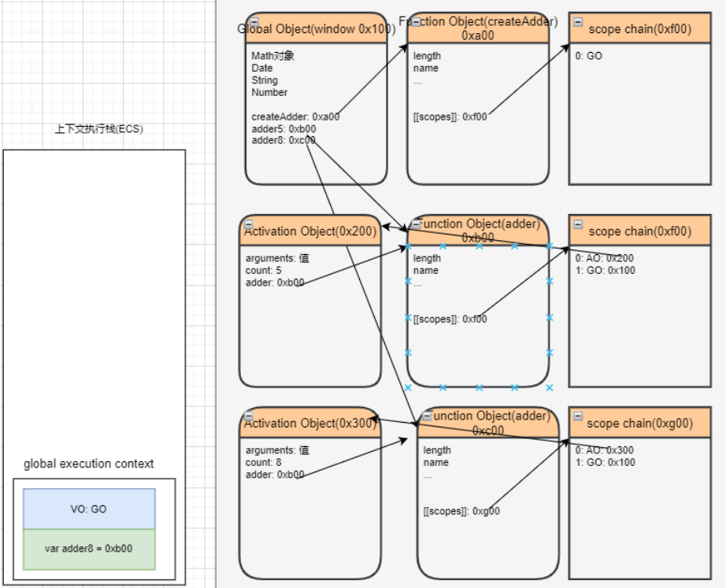The width and height of the screenshot is (726, 588).
Task: Select the blue "VO: GO" box
Action: point(89,509)
